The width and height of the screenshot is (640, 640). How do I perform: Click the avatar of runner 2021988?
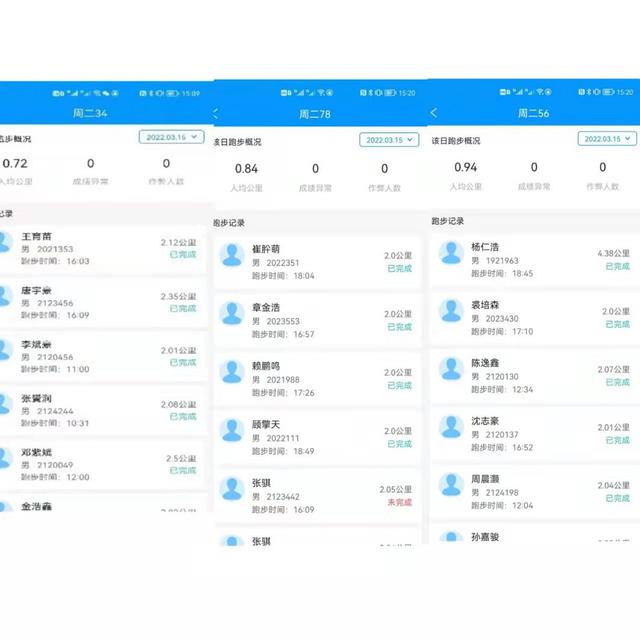coord(232,372)
